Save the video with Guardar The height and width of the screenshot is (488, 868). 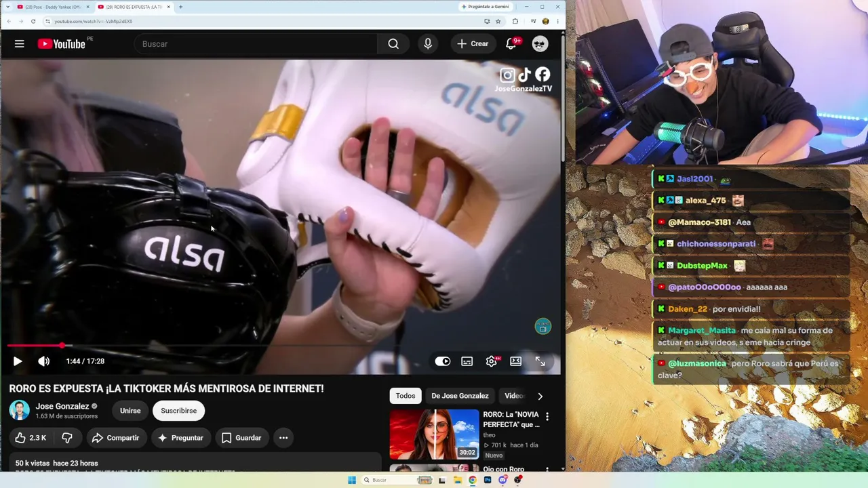click(241, 438)
